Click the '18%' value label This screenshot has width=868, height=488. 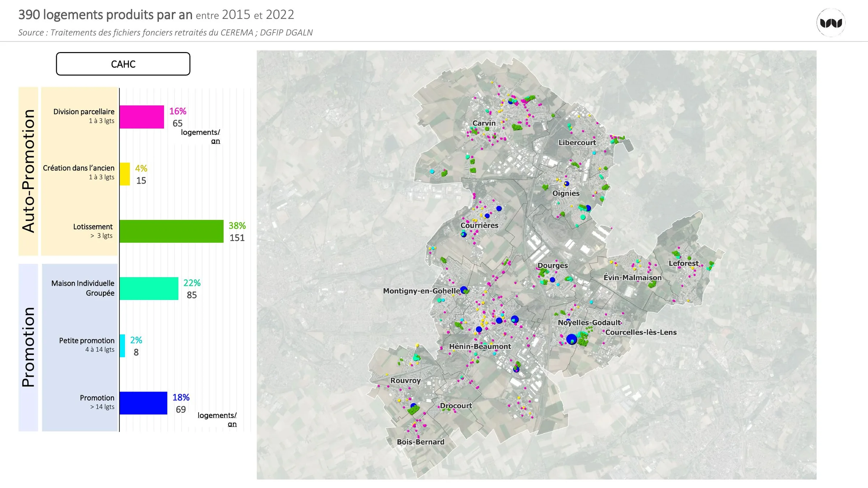(181, 397)
